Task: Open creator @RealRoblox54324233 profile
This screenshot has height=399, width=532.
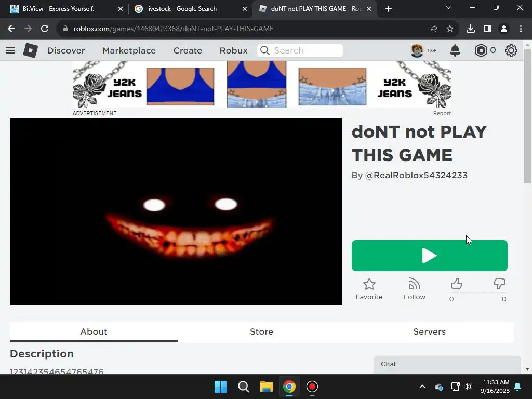Action: 416,176
